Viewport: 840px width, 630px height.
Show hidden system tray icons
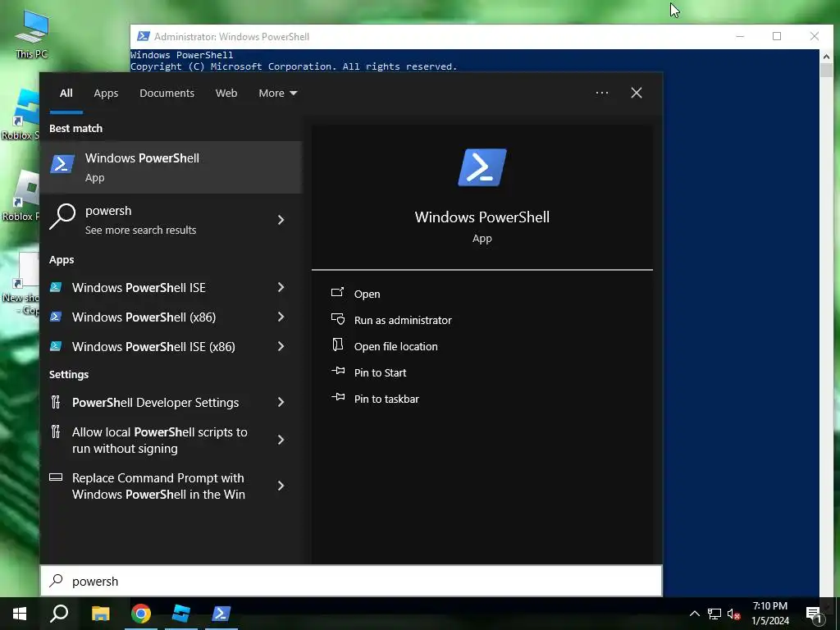pos(694,614)
